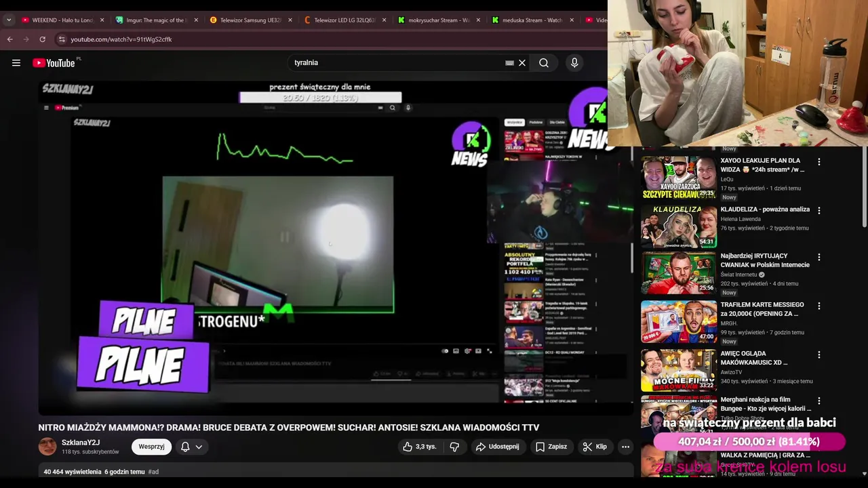Open options menu for Merghani reakcja video

pyautogui.click(x=819, y=401)
